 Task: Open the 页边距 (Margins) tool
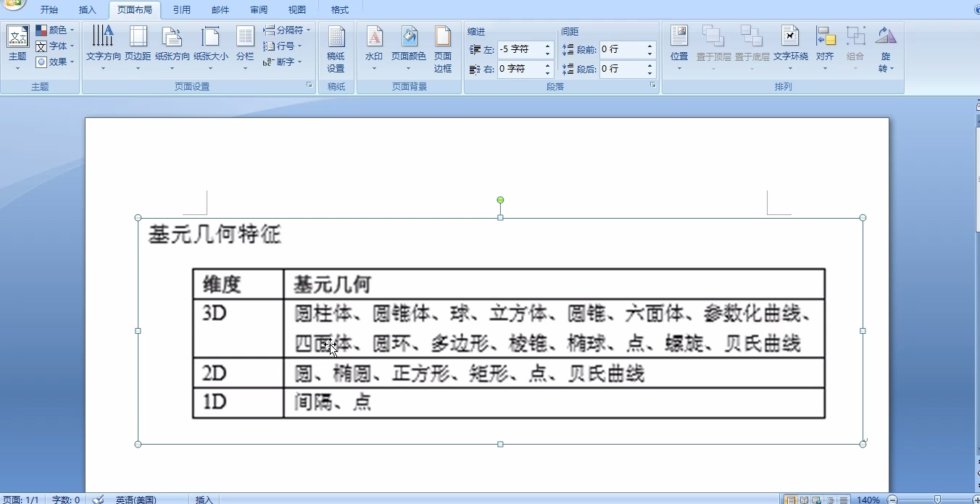pyautogui.click(x=138, y=49)
